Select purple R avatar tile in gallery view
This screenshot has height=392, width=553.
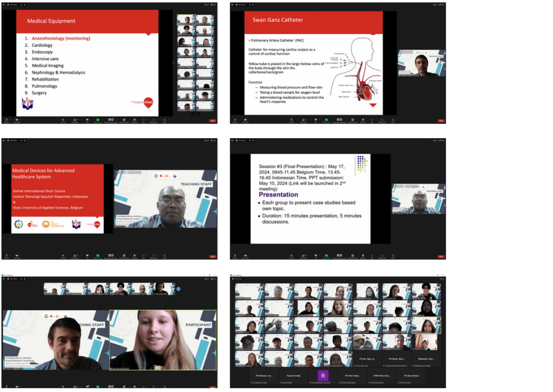pos(323,375)
